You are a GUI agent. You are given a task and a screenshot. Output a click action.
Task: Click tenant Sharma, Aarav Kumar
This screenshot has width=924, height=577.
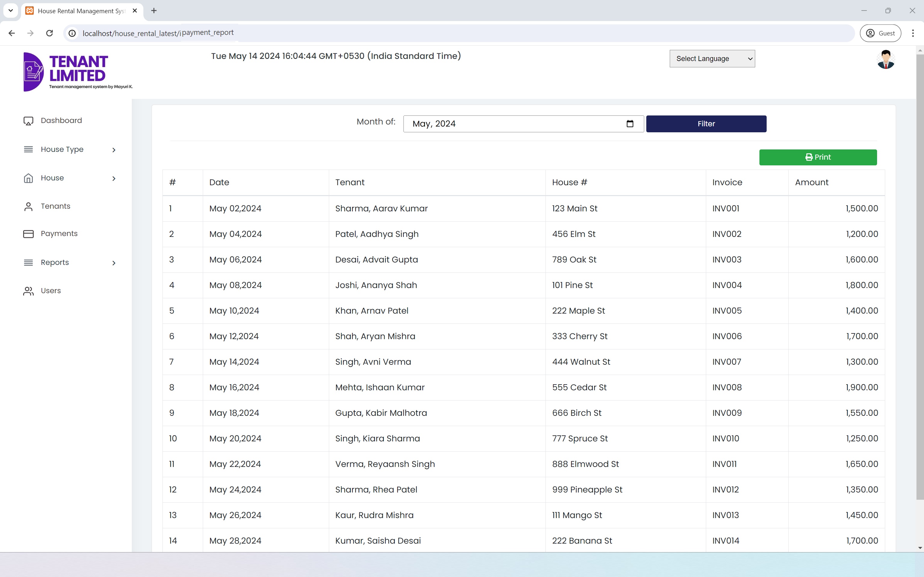pyautogui.click(x=382, y=209)
